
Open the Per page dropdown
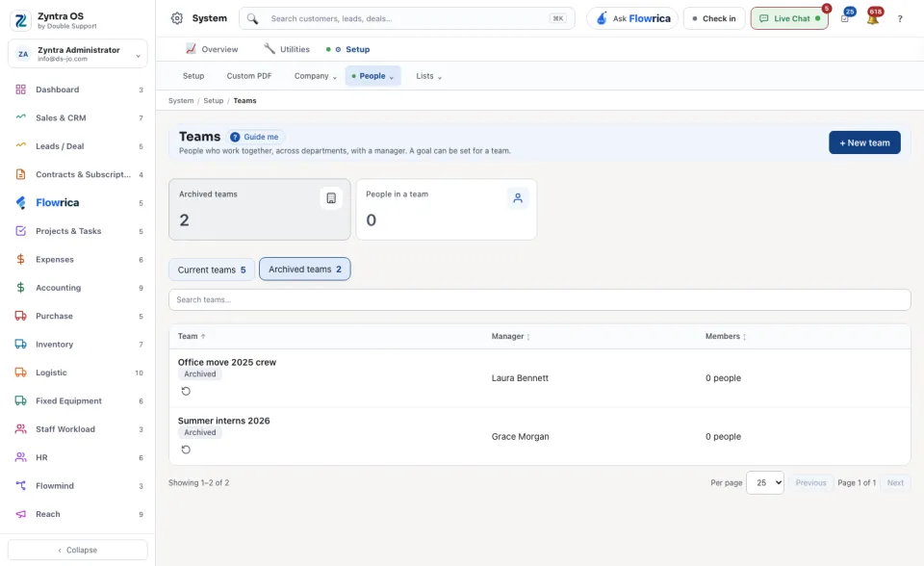point(765,483)
